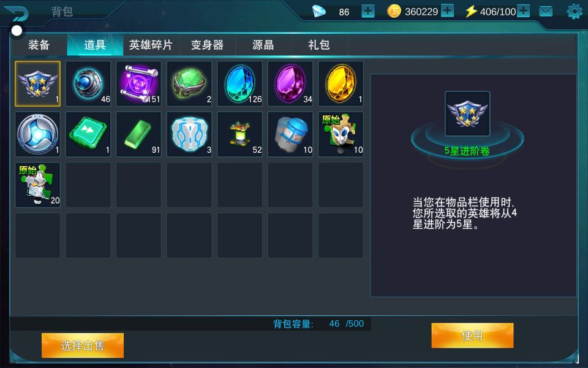The height and width of the screenshot is (368, 588).
Task: Select the green fast-forward card item
Action: [x=88, y=134]
